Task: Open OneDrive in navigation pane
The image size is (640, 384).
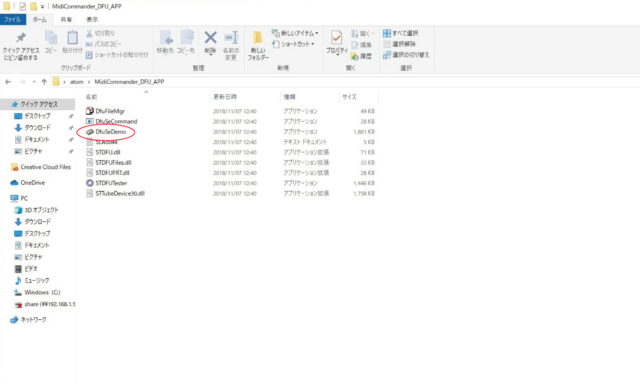Action: point(32,182)
